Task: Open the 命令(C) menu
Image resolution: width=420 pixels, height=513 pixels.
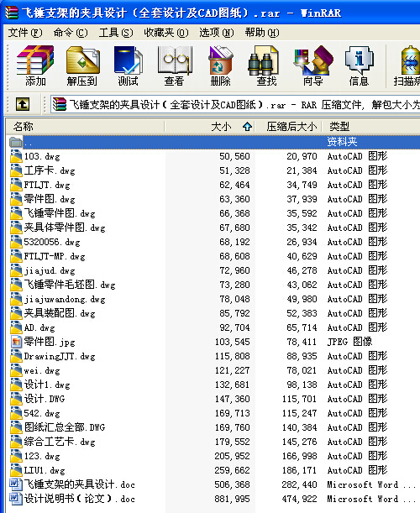Action: click(71, 33)
